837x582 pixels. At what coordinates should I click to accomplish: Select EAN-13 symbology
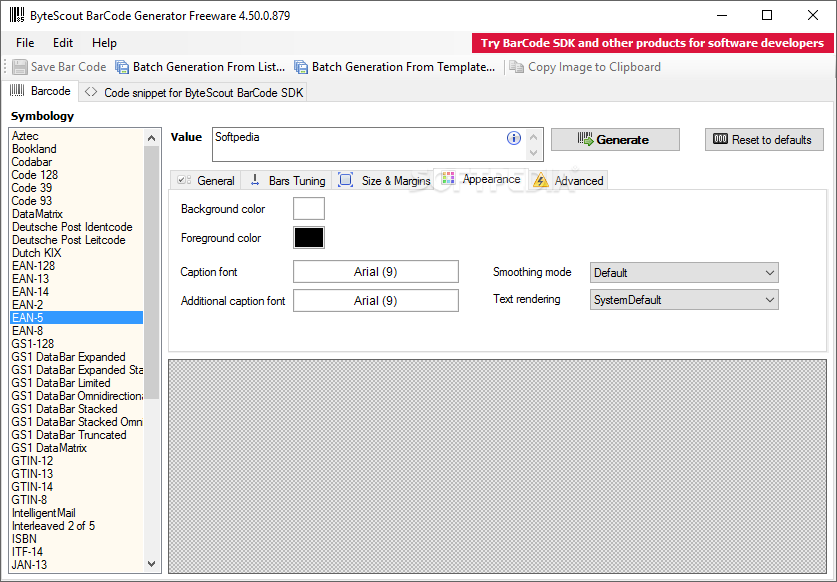76,279
